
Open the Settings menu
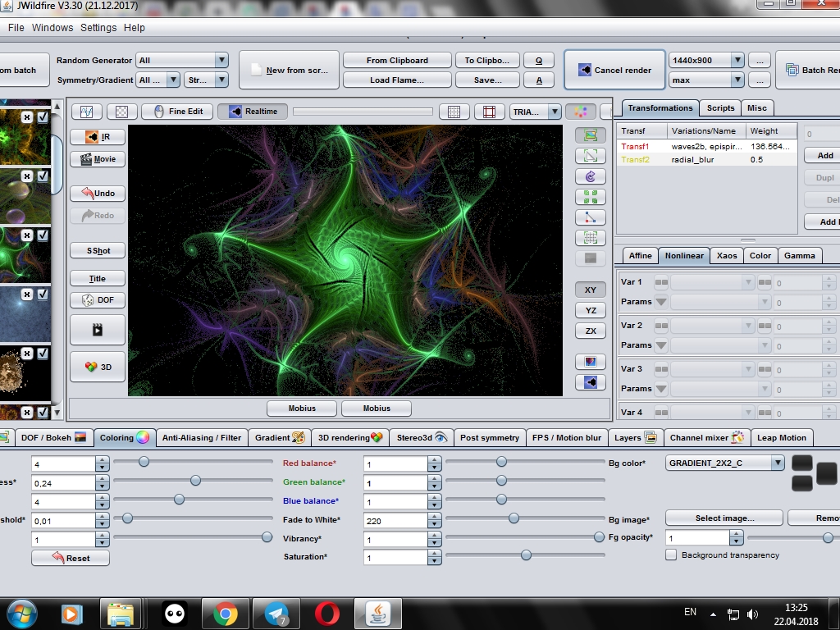click(98, 27)
